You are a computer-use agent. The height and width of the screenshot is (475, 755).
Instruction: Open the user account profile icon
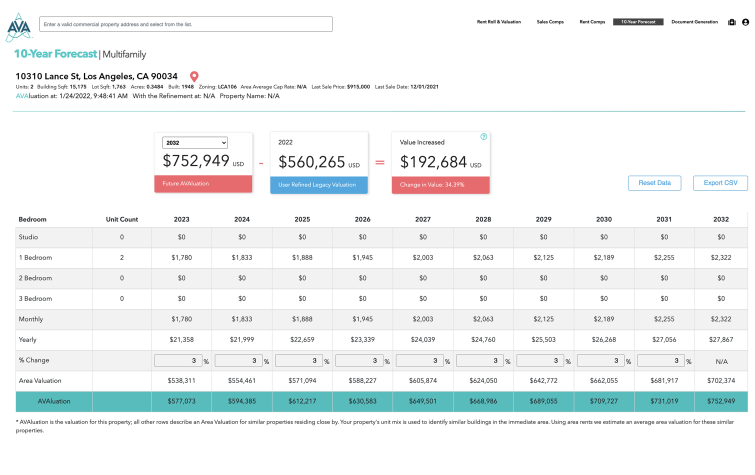click(x=744, y=21)
